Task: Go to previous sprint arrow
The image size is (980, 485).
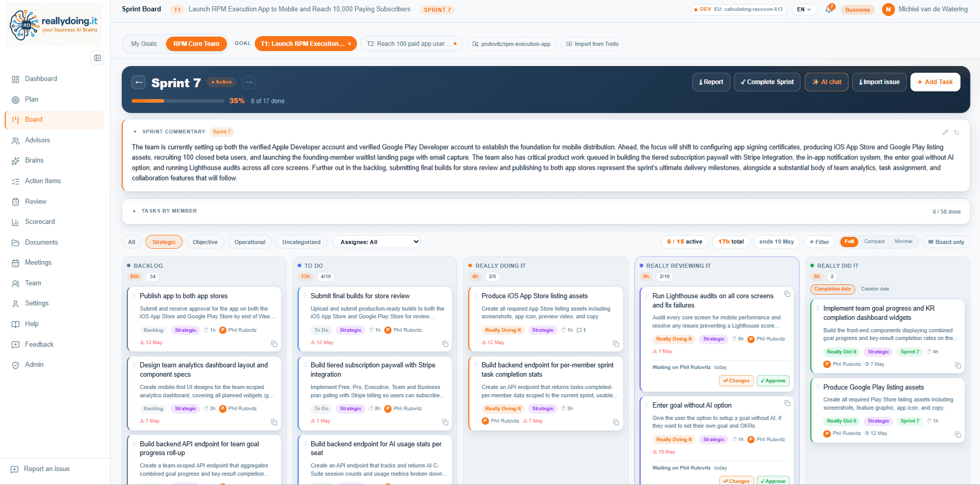Action: pyautogui.click(x=139, y=82)
